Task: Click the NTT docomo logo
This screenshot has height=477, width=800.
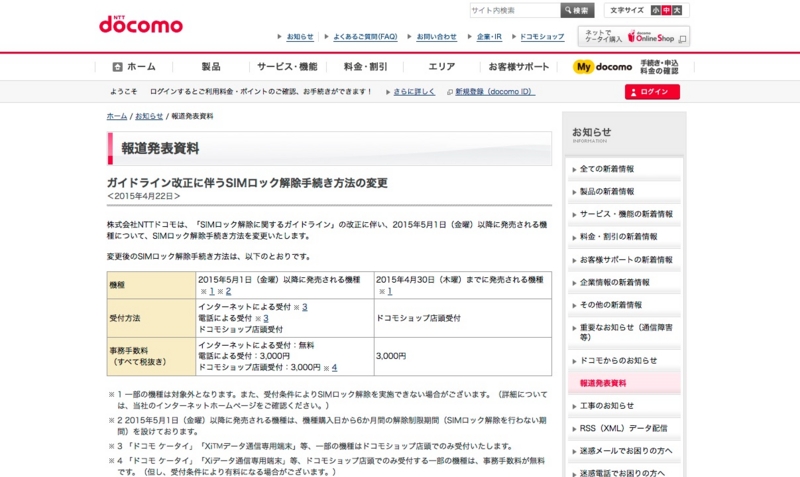Action: pyautogui.click(x=141, y=24)
